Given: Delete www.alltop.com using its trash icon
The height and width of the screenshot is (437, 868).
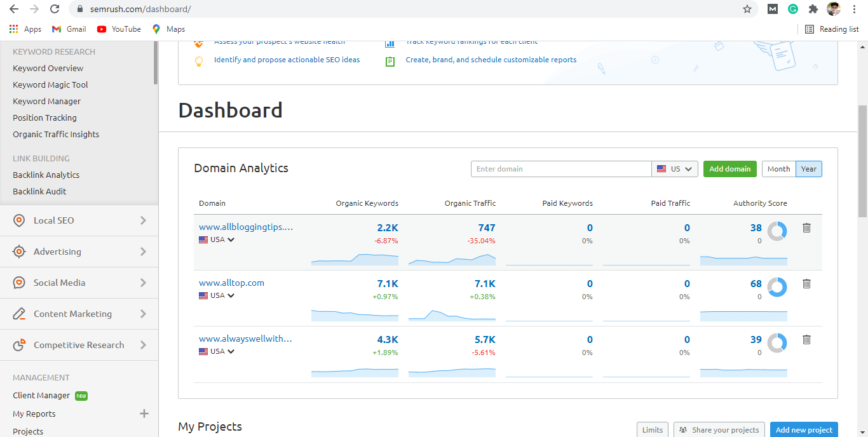Looking at the screenshot, I should click(806, 283).
